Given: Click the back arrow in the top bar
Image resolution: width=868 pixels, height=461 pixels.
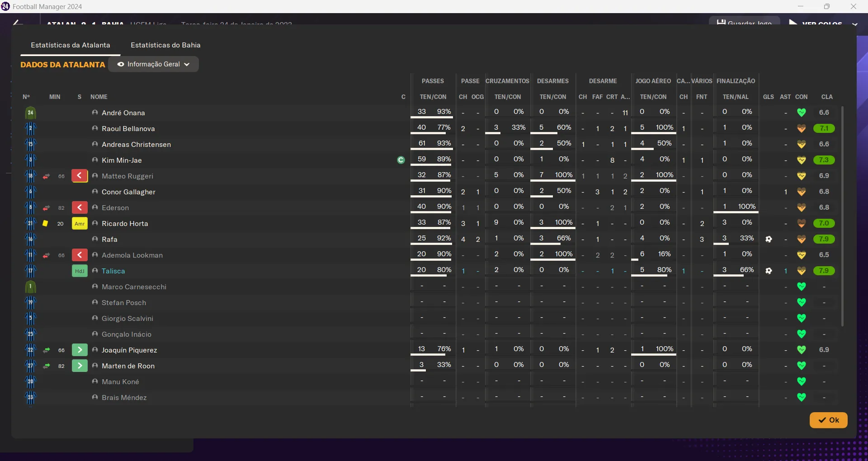Looking at the screenshot, I should point(17,23).
